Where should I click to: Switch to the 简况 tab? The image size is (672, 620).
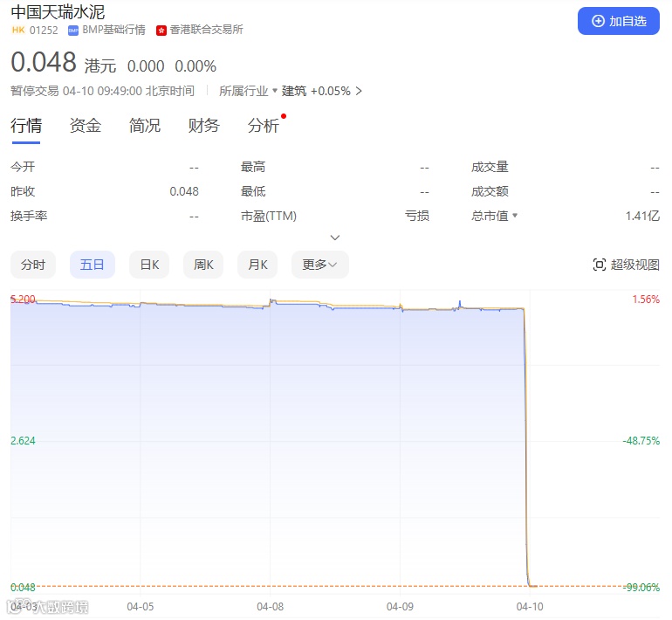(144, 126)
